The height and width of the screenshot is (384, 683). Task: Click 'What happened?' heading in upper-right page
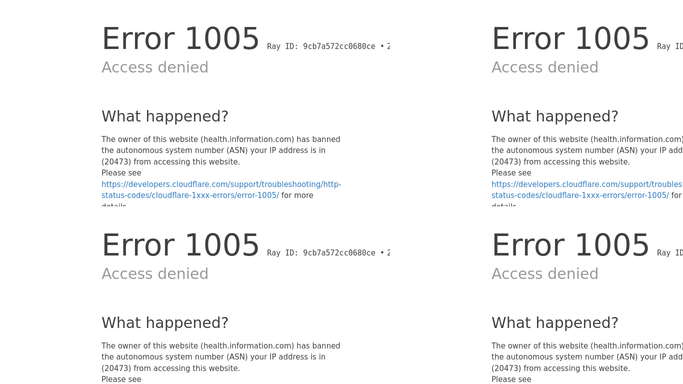(x=555, y=116)
